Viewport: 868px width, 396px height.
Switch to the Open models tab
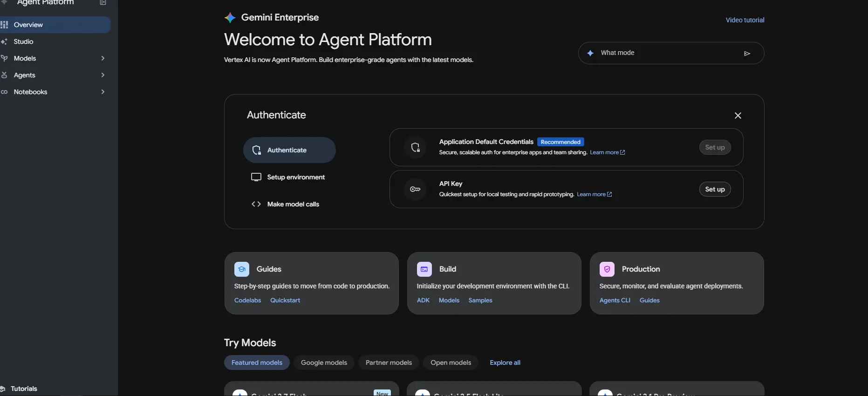pos(451,362)
